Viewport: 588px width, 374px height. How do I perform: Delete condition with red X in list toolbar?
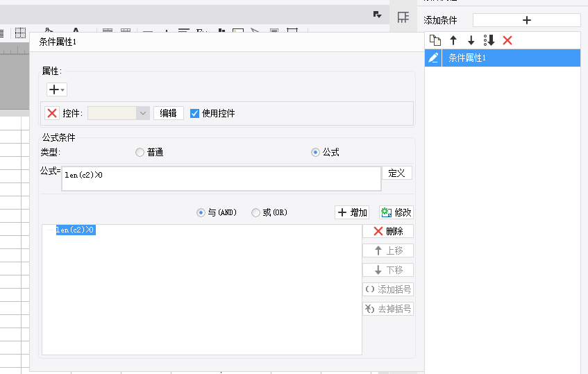click(x=507, y=40)
